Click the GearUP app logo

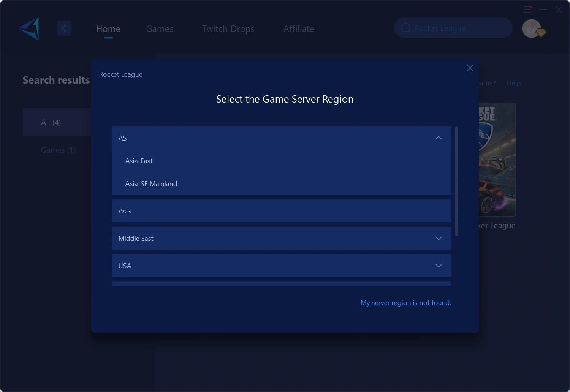pos(28,28)
